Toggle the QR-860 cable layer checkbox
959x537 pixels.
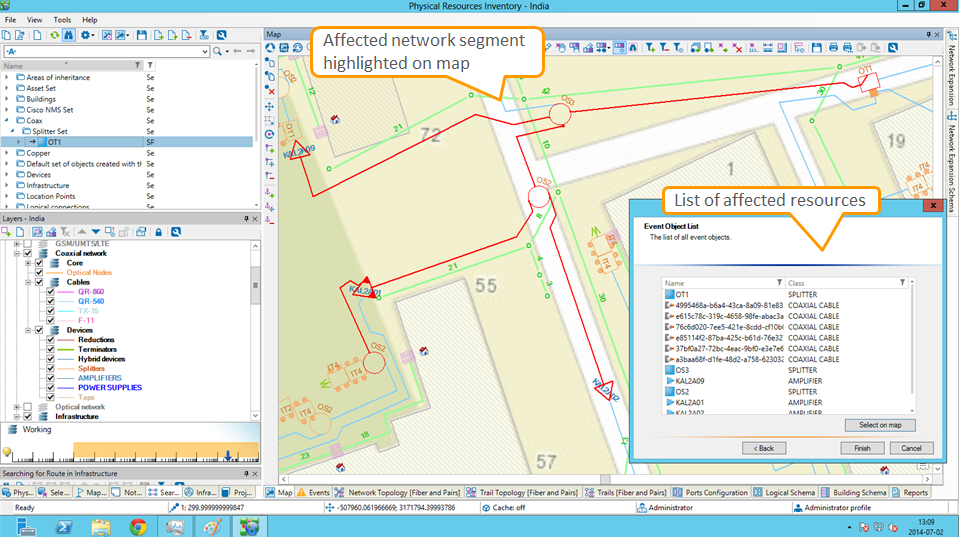[x=50, y=292]
